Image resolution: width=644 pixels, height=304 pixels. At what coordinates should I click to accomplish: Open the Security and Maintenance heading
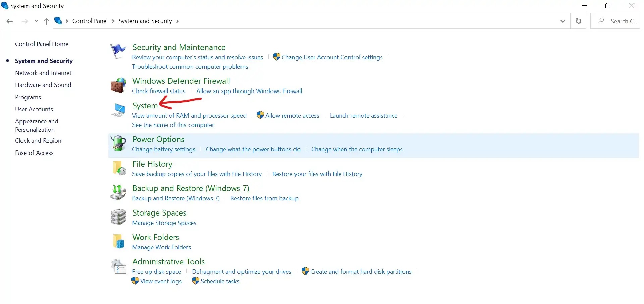click(179, 47)
